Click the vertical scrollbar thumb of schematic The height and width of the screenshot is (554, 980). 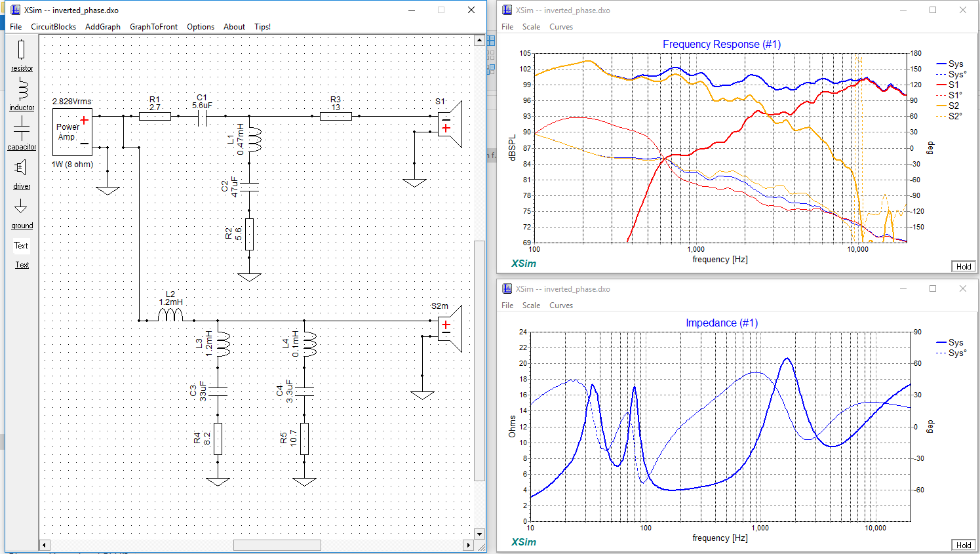(x=479, y=361)
